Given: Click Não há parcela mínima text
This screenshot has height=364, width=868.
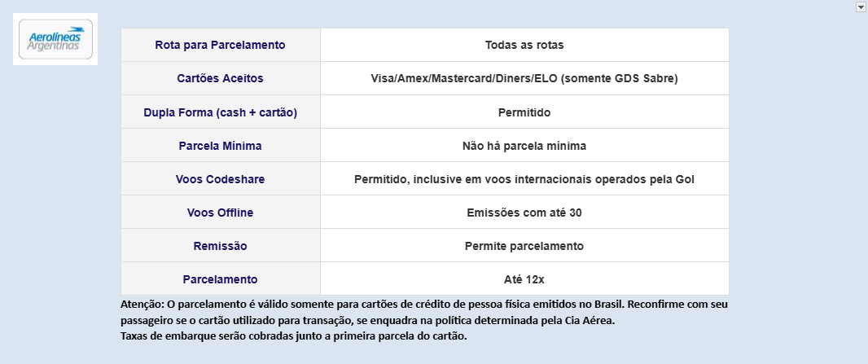Looking at the screenshot, I should (x=524, y=146).
